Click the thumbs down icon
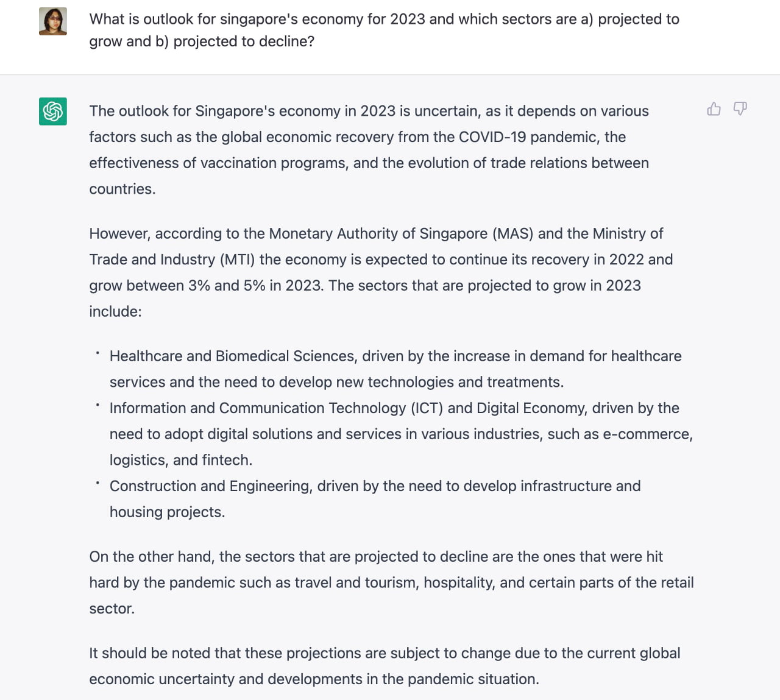Screen dimensions: 780x700 [x=740, y=109]
